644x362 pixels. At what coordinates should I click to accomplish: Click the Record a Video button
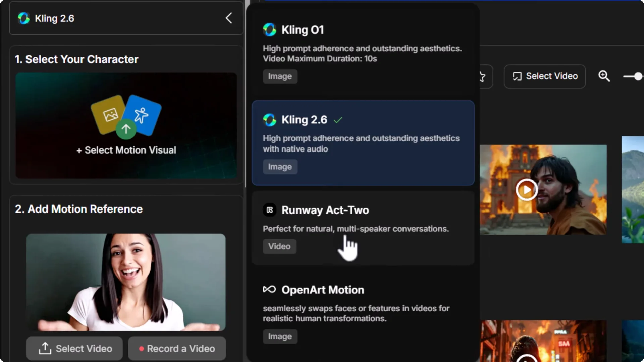(x=177, y=348)
